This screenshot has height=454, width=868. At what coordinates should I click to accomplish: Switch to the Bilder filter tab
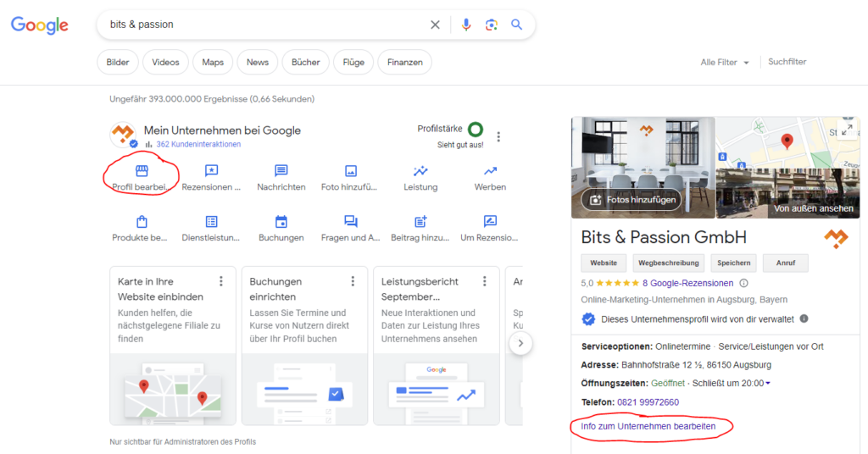(x=118, y=62)
